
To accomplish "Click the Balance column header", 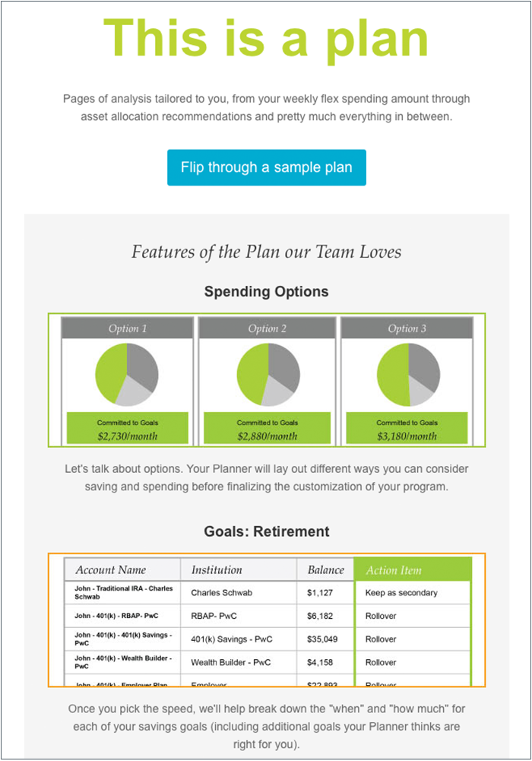I will coord(325,569).
